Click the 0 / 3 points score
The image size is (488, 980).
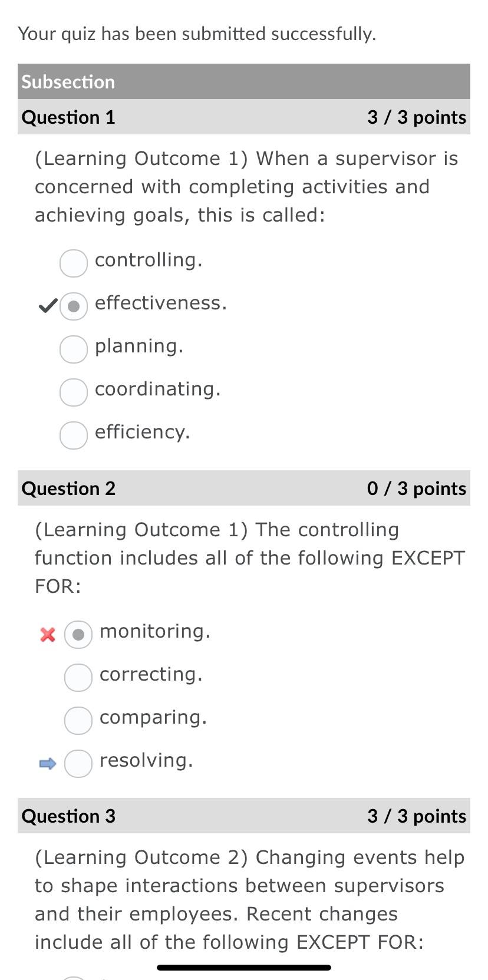417,489
